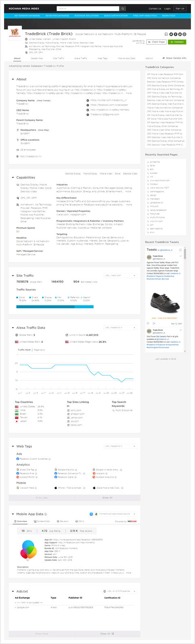Switch to the Web Tags profile tab
Image resolution: width=195 pixels, height=644 pixels.
click(x=103, y=58)
